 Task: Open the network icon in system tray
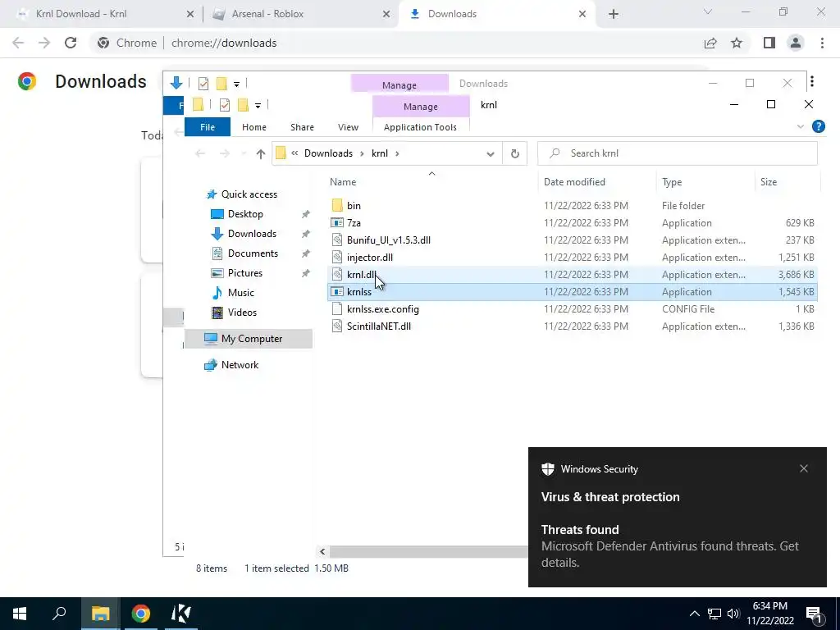point(714,614)
